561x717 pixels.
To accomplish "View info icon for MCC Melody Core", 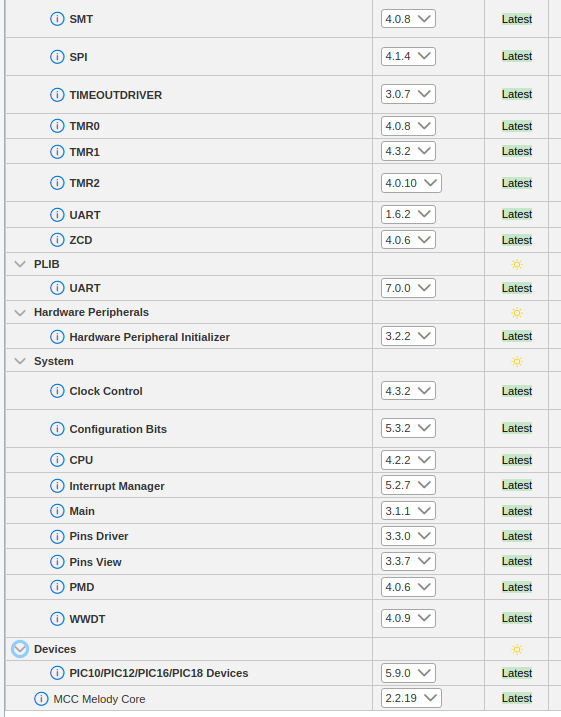I will [41, 699].
